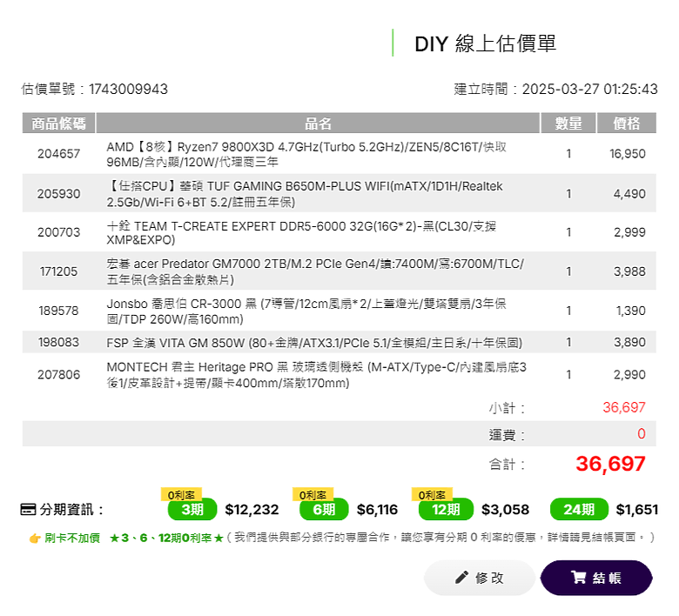Viewport: 679px width, 616px height.
Task: Click product code 204657
Action: coord(59,154)
